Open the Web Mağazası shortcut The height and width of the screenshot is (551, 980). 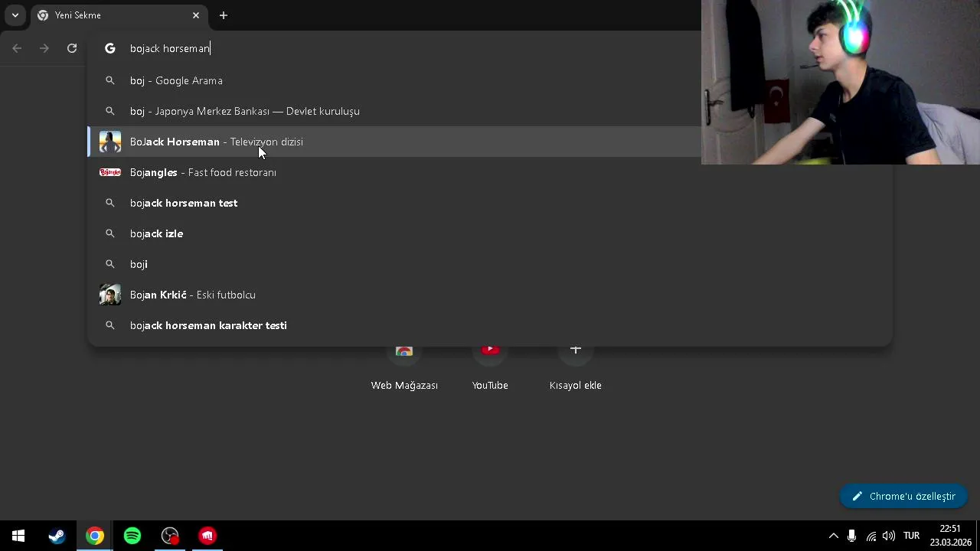[x=404, y=367]
